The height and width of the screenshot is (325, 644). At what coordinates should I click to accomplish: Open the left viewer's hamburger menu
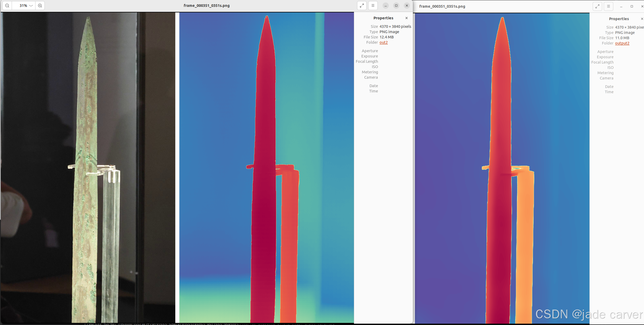pos(373,6)
